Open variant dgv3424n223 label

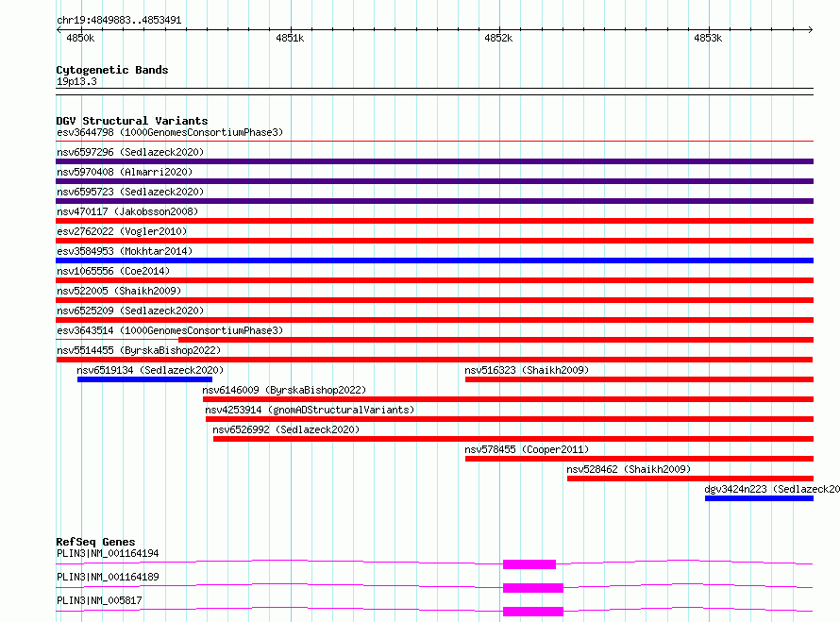pyautogui.click(x=772, y=489)
